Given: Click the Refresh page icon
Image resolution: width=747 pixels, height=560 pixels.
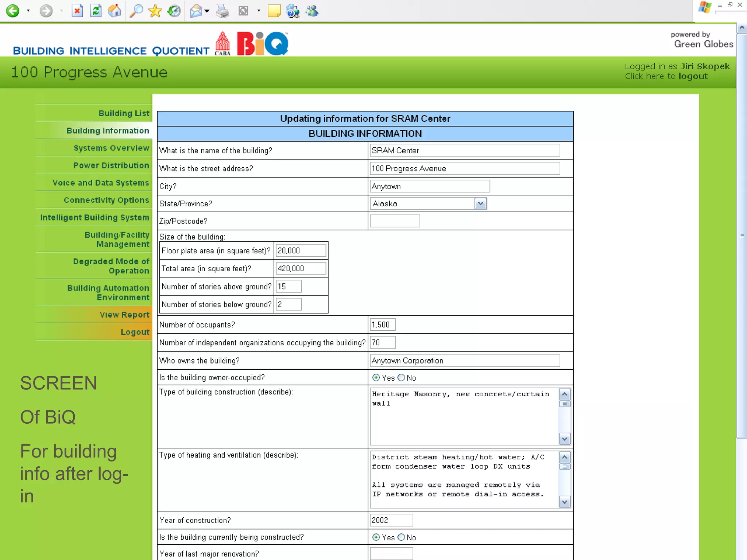Looking at the screenshot, I should (x=96, y=11).
